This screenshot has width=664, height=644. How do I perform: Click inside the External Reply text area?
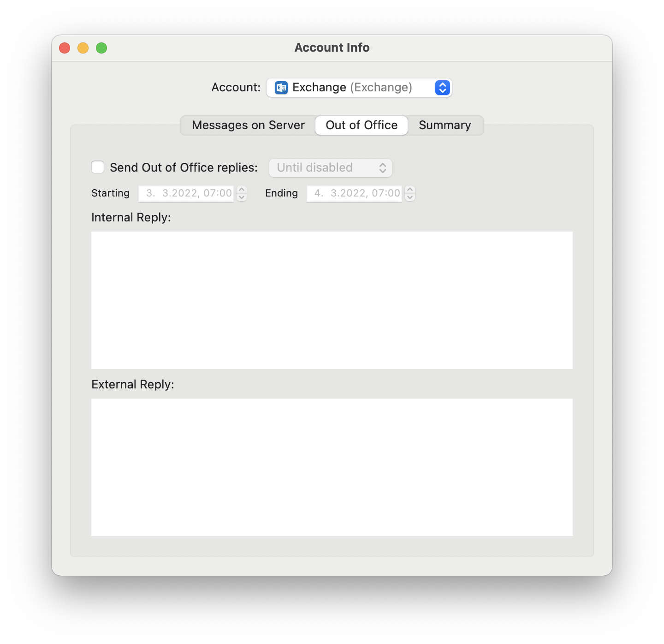pos(332,467)
